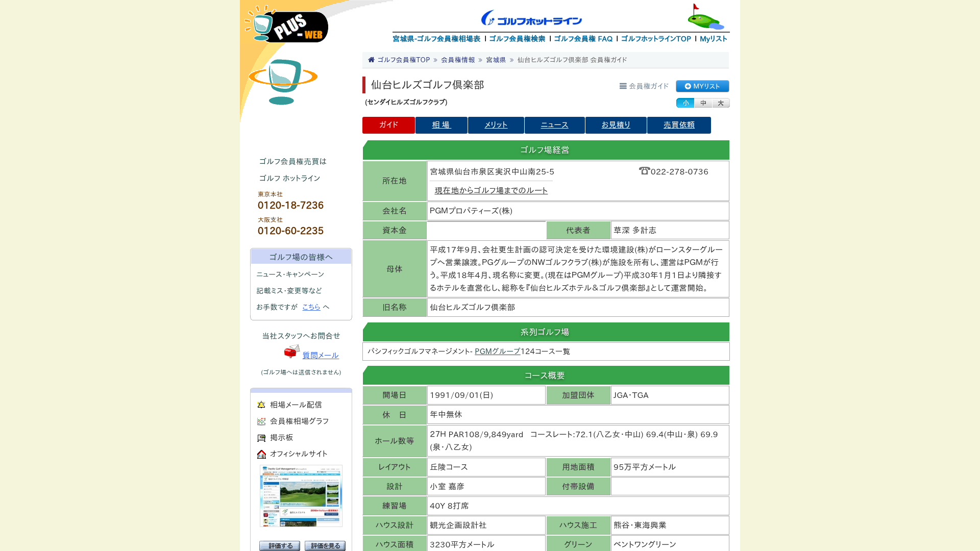The width and height of the screenshot is (980, 551).
Task: Open オフィシャルサイト house icon
Action: (261, 454)
